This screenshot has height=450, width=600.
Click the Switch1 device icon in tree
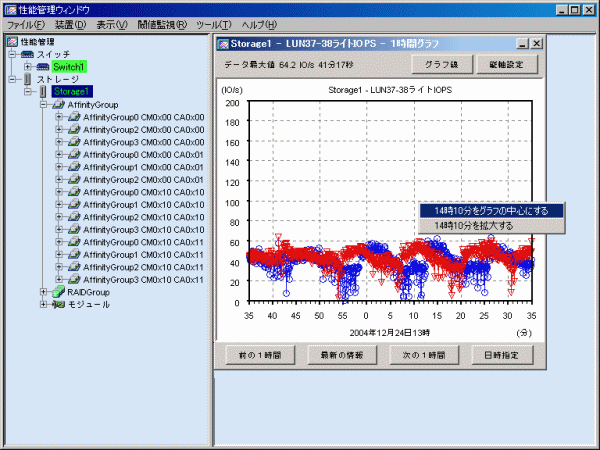[43, 66]
